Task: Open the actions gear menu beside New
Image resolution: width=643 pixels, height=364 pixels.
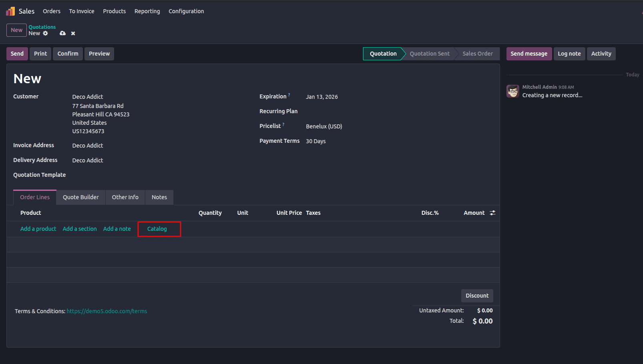Action: tap(45, 33)
